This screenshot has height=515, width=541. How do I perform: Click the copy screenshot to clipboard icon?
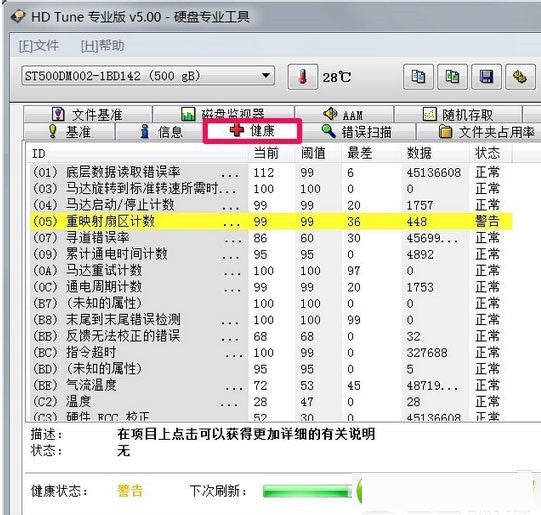coord(452,77)
